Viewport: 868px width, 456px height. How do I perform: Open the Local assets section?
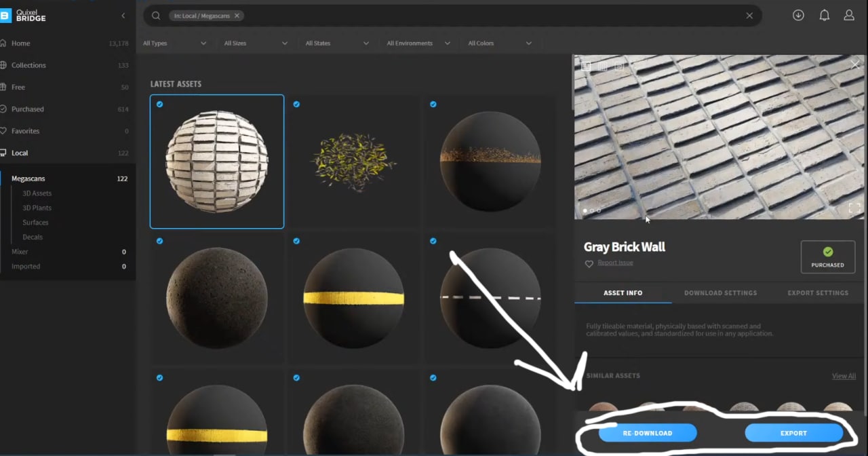click(x=64, y=153)
